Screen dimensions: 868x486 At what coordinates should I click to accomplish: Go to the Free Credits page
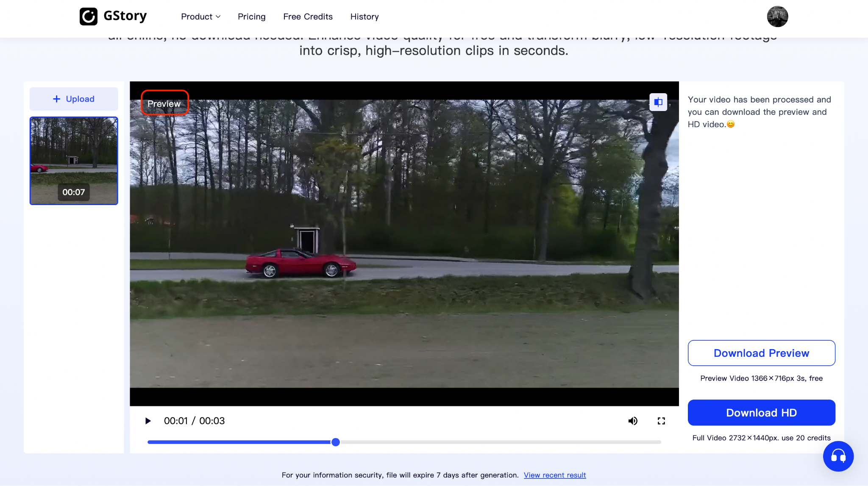pos(308,17)
